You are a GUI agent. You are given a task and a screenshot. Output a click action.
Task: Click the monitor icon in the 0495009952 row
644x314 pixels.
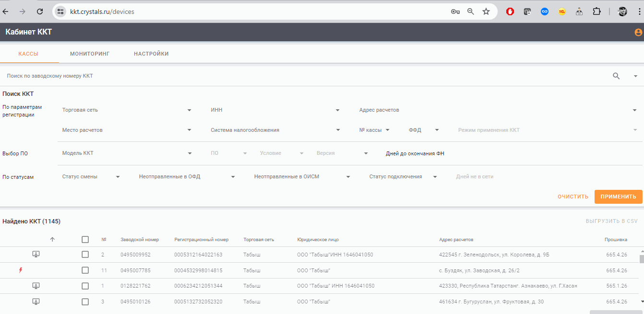coord(36,255)
